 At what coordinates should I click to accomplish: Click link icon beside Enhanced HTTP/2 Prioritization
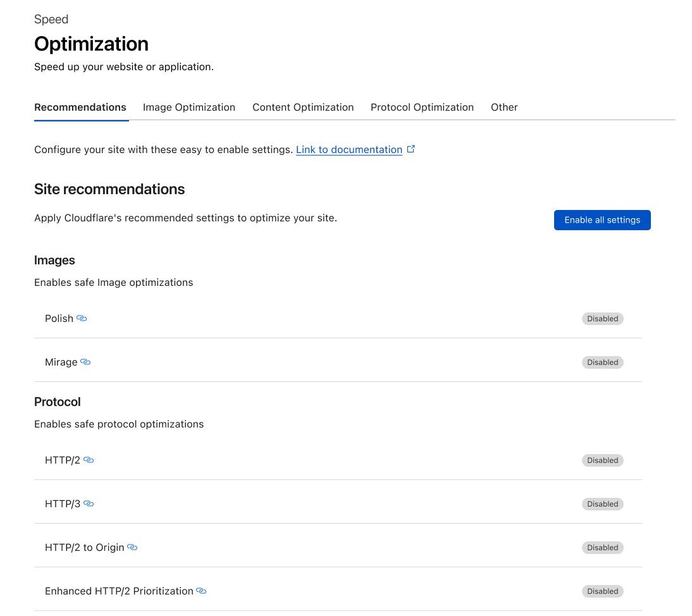click(201, 591)
